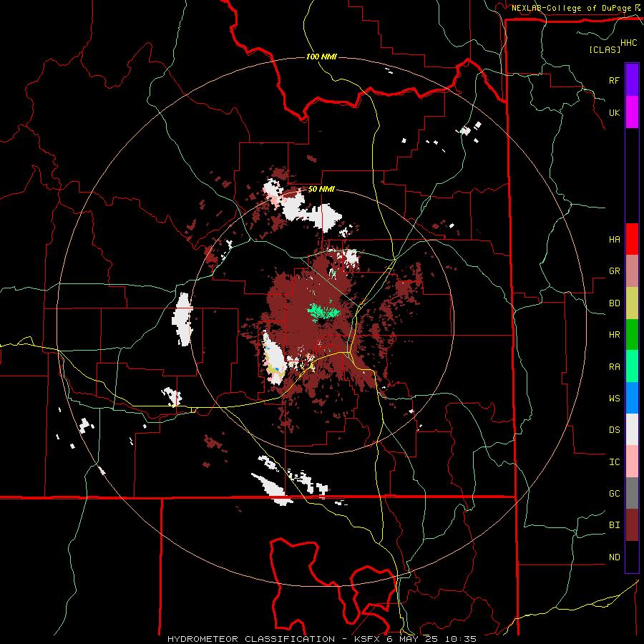Pick the blue WS legend swatch
Screen dimensions: 644x644
coord(632,398)
